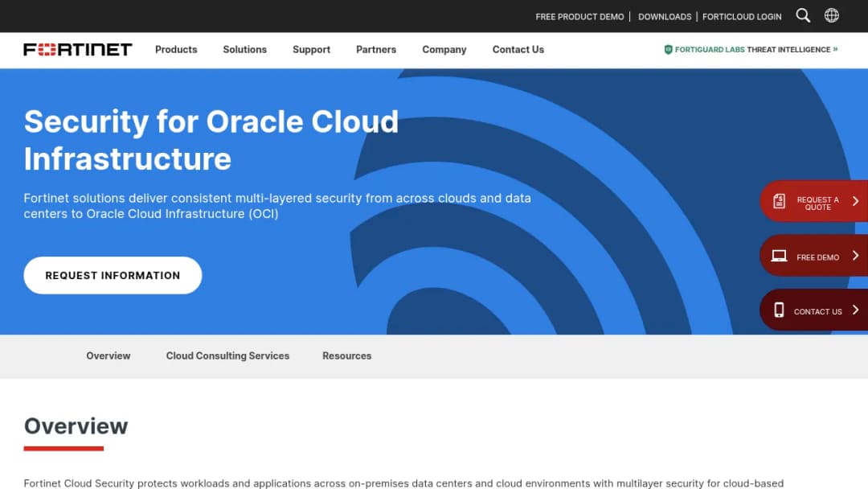Open Contact Us in the navigation bar
The height and width of the screenshot is (489, 868).
coord(518,49)
